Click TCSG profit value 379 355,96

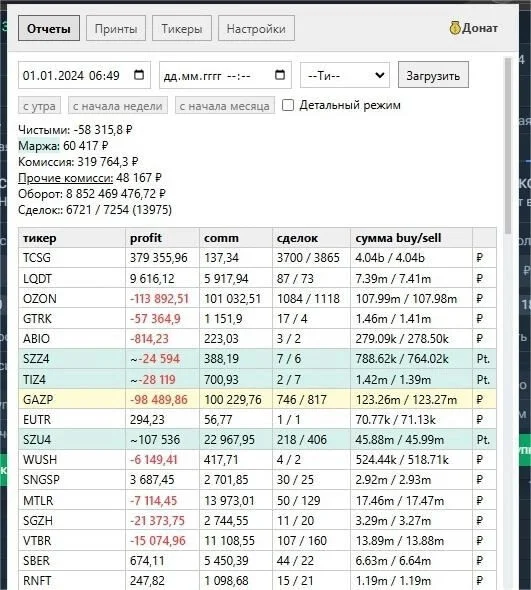(x=158, y=258)
